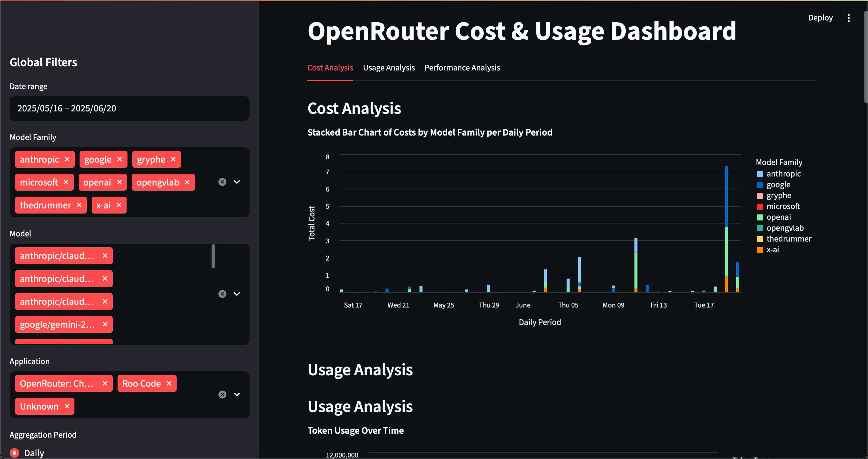The image size is (868, 459).
Task: Click the OpenRouter Cost & Usage Dashboard title
Action: tap(522, 31)
